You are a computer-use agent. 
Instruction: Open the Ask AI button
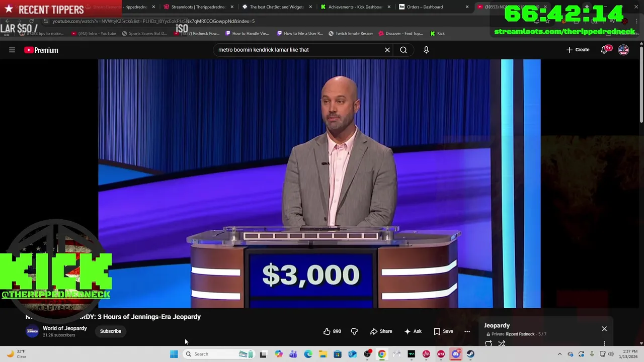click(413, 331)
